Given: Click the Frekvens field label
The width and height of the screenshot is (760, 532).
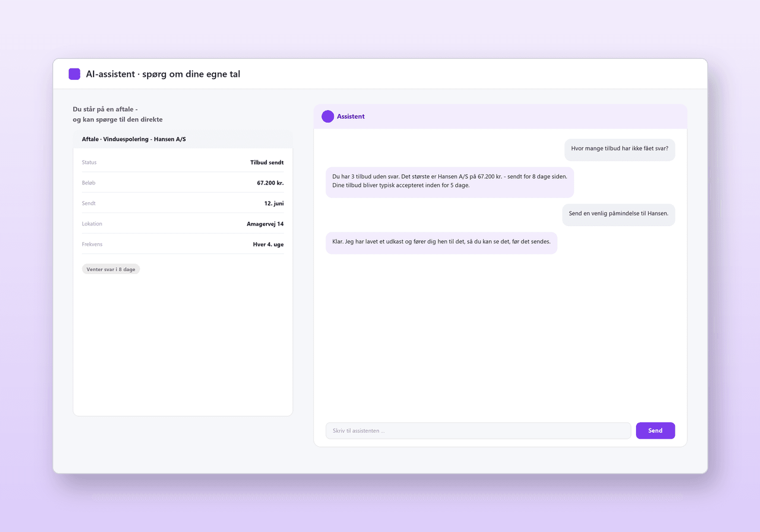Looking at the screenshot, I should click(92, 244).
